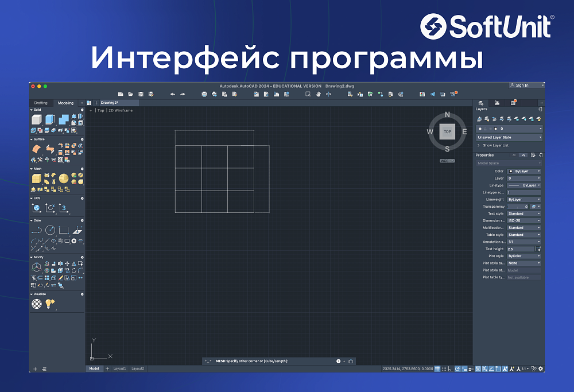
Task: Click the 3D Orbit toolbar icon
Action: 328,94
